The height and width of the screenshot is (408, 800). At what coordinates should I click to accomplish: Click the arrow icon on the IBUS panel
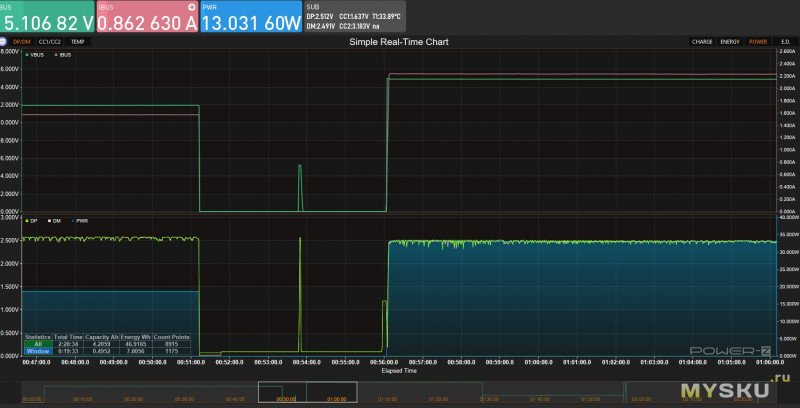click(189, 7)
